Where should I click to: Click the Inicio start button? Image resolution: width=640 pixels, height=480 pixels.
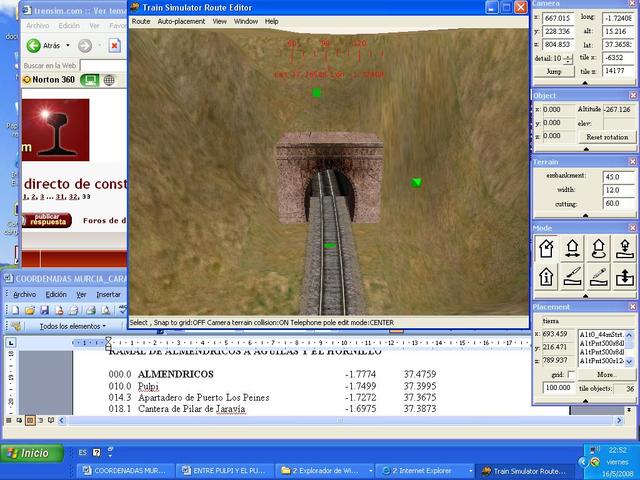point(30,453)
